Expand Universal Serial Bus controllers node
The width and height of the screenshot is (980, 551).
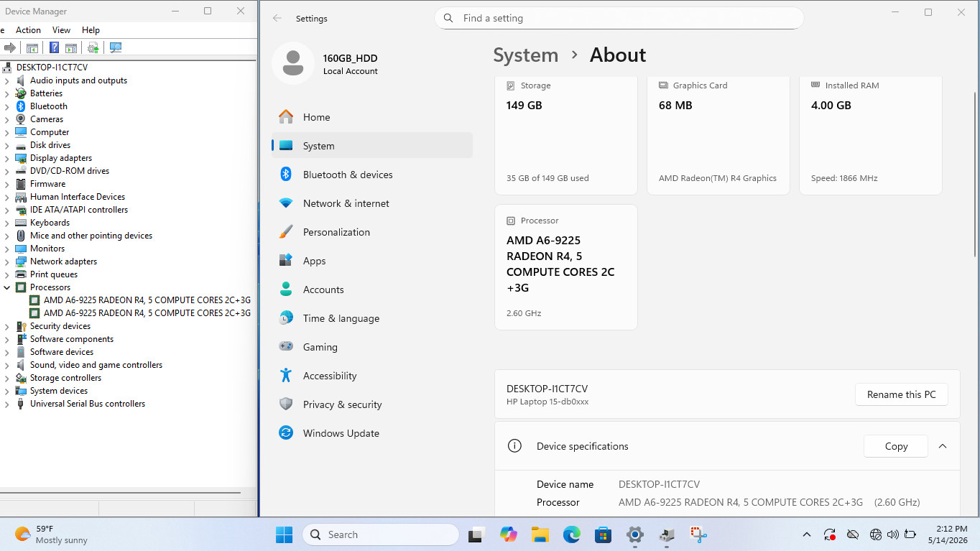(x=7, y=404)
